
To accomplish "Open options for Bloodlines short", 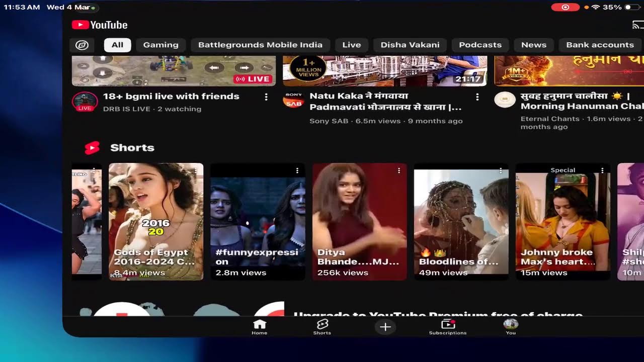I will pos(501,171).
